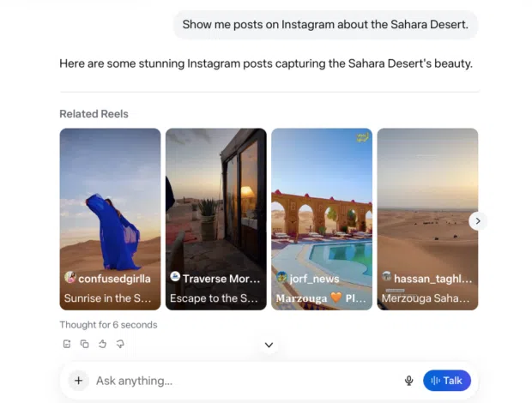Show next reels with right chevron
Image resolution: width=532 pixels, height=403 pixels.
(x=478, y=221)
